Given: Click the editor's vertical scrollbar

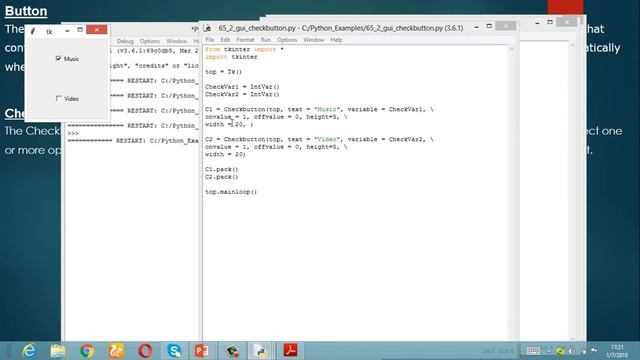Looking at the screenshot, I should pos(512,192).
